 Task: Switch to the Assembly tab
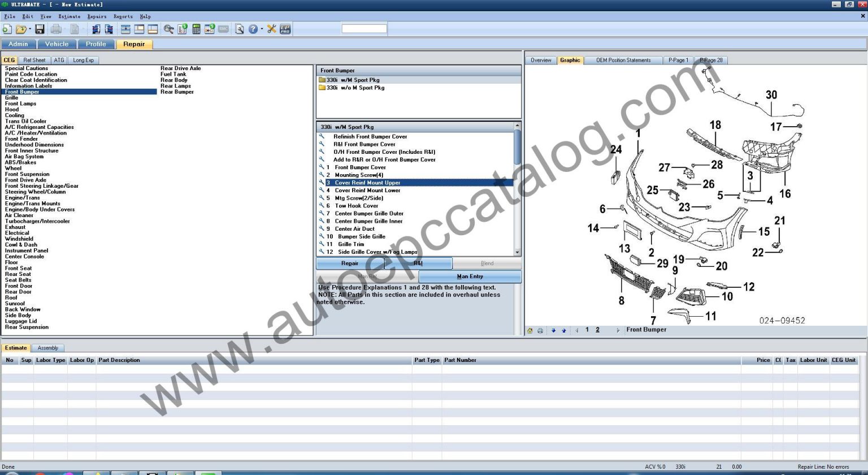(48, 348)
